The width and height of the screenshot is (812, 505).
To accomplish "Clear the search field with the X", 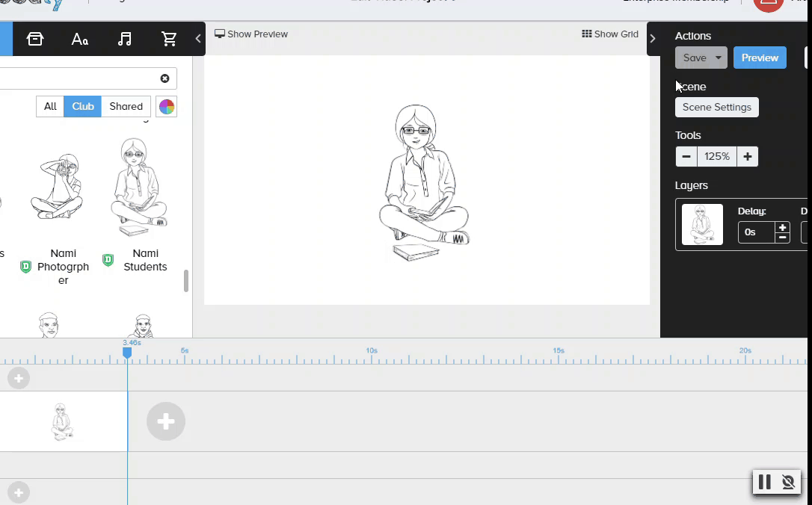I will point(164,78).
